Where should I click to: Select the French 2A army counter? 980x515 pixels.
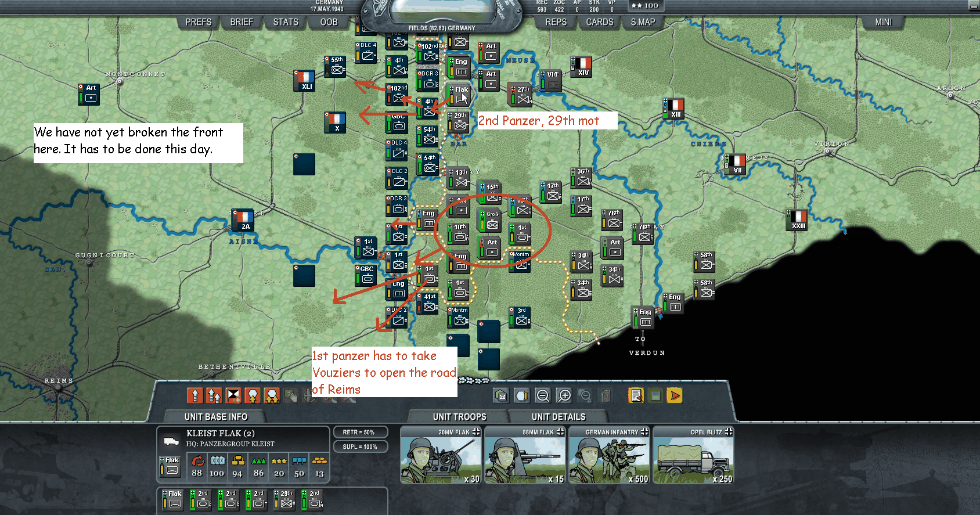point(243,220)
